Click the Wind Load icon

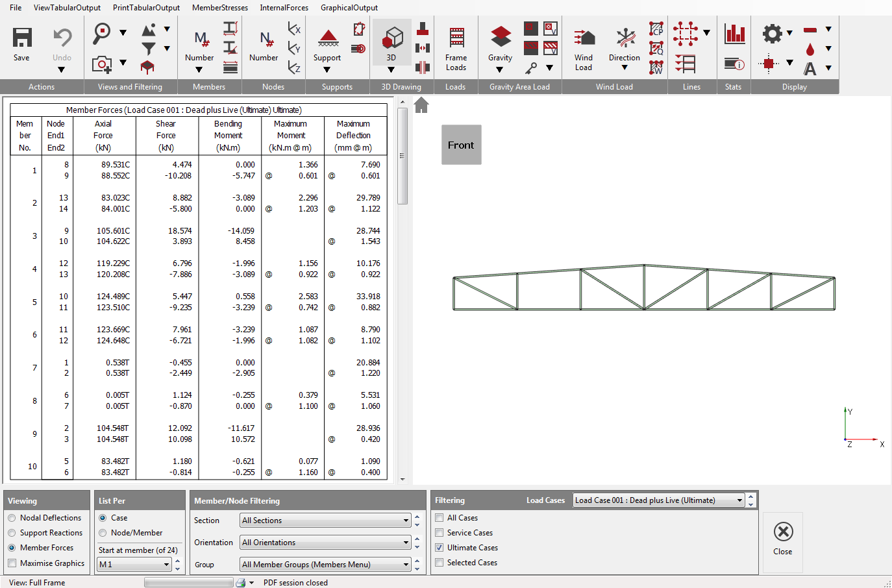click(584, 39)
